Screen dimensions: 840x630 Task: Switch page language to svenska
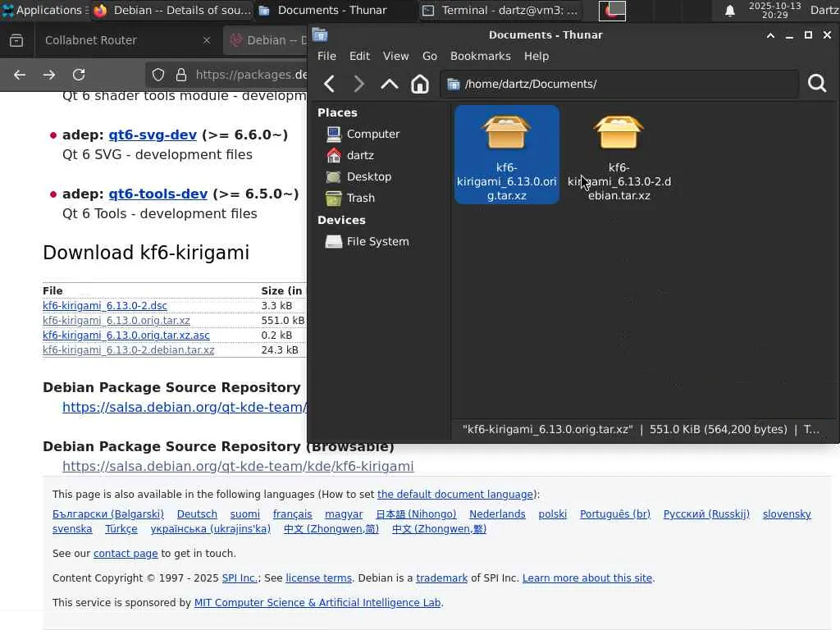(72, 529)
